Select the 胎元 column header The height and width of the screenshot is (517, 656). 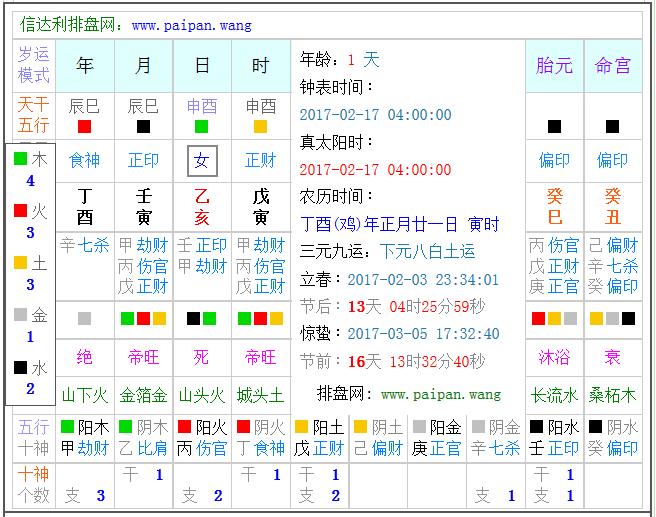click(554, 66)
